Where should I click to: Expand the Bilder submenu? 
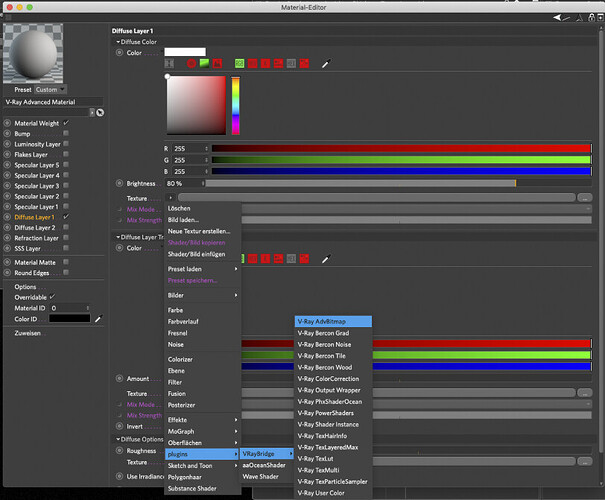pos(203,295)
